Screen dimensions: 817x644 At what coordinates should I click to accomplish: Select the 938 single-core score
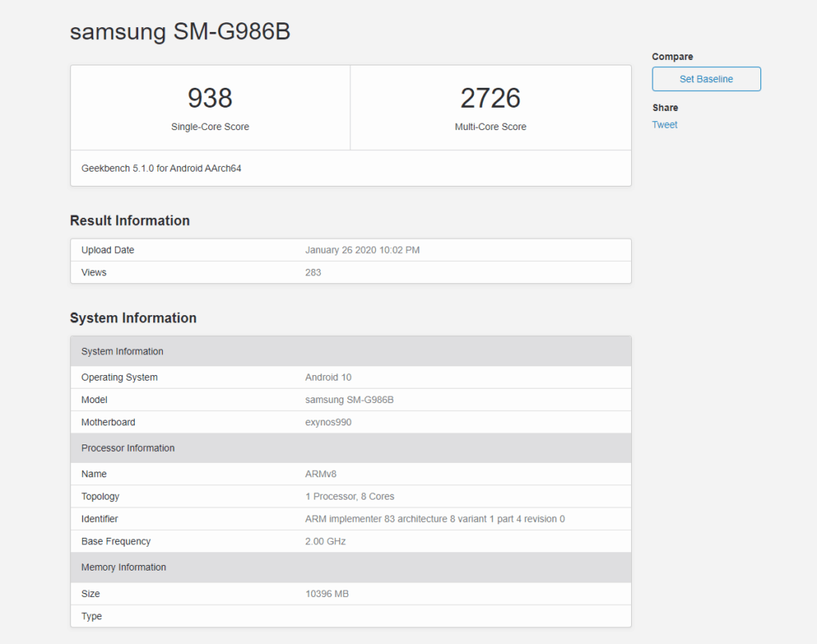pyautogui.click(x=210, y=98)
